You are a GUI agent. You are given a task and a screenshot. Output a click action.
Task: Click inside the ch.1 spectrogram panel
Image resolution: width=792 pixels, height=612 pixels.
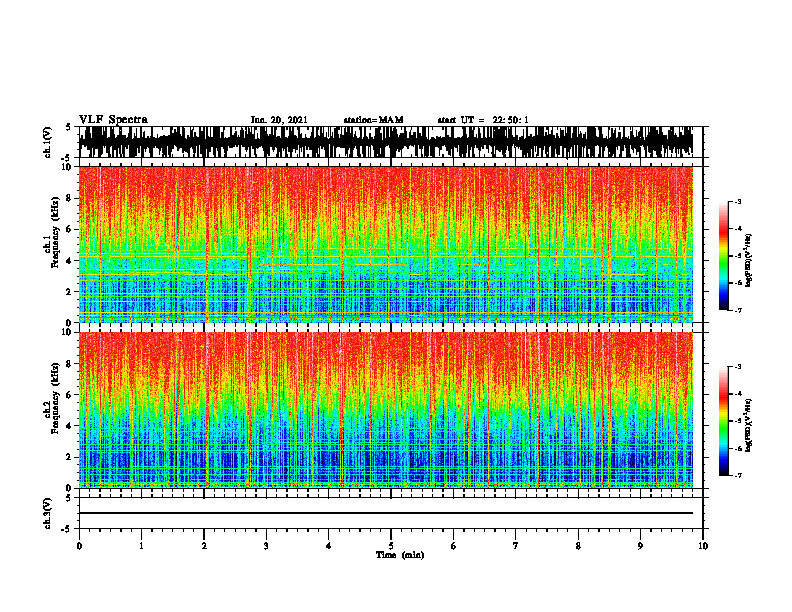(386, 244)
